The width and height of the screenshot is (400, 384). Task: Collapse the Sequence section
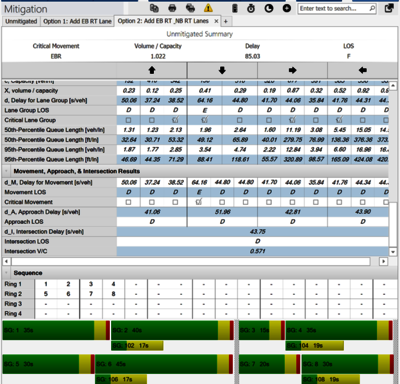(6, 273)
